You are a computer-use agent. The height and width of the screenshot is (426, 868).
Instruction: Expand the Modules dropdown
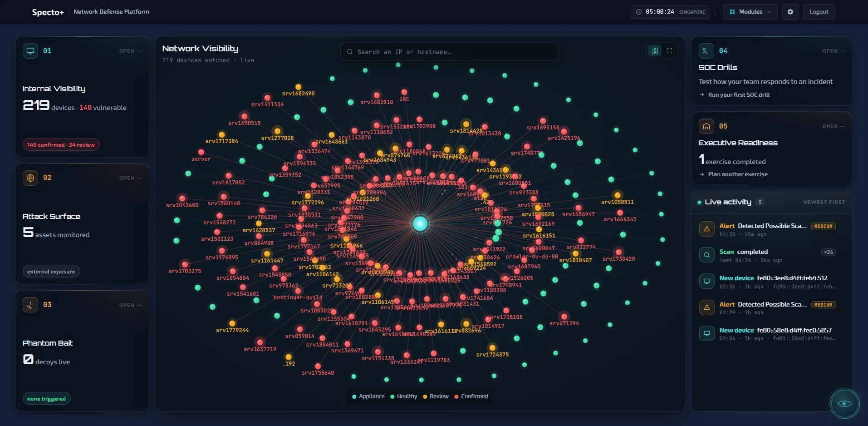click(750, 12)
